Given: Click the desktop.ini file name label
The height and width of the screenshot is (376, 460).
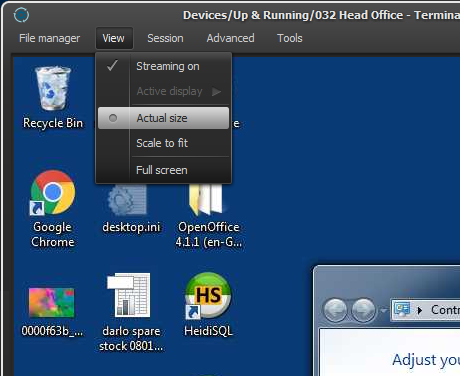Looking at the screenshot, I should (131, 227).
